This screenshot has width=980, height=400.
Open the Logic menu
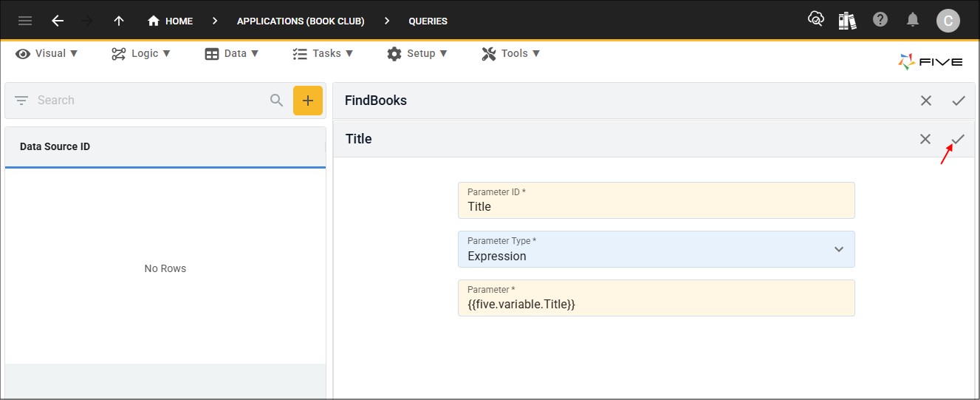tap(141, 53)
